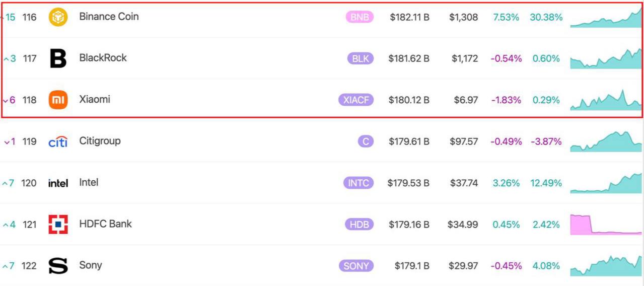Click the HDFC Bank logo icon
644x286 pixels.
click(58, 225)
